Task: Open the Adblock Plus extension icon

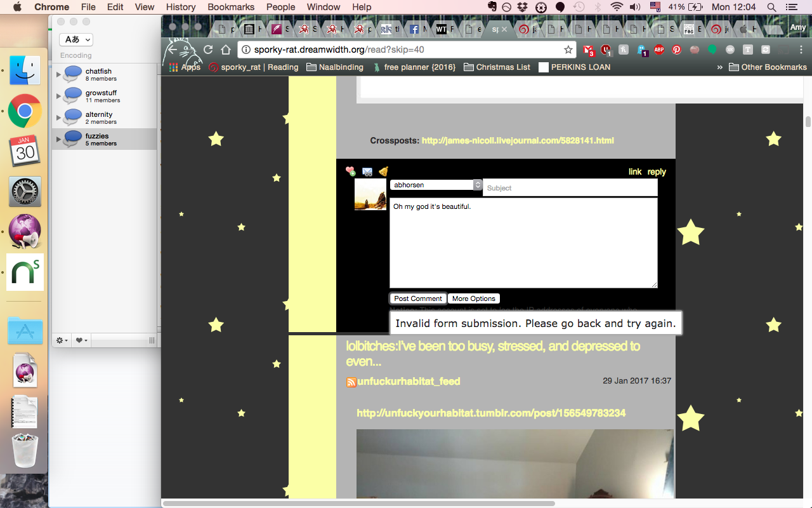Action: click(659, 50)
